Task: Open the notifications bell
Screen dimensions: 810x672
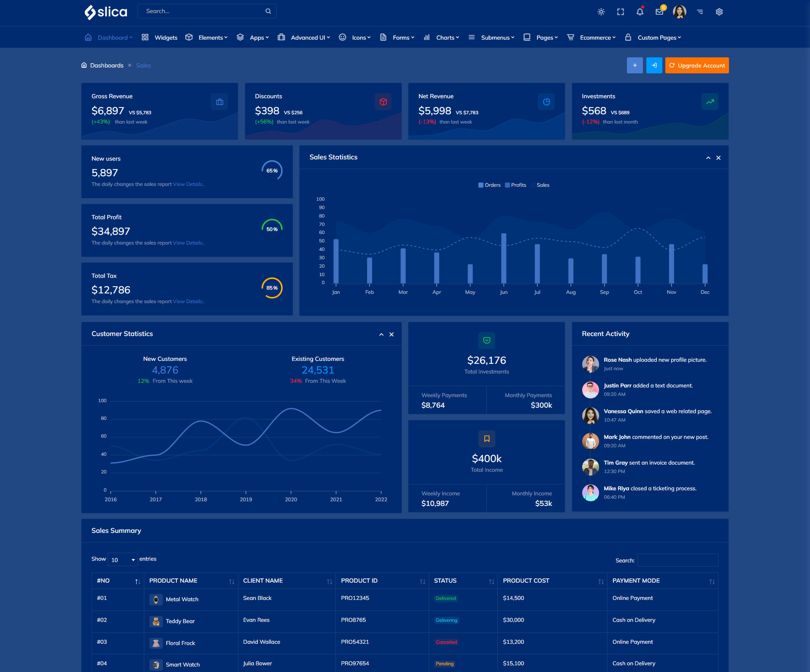Action: (x=640, y=12)
